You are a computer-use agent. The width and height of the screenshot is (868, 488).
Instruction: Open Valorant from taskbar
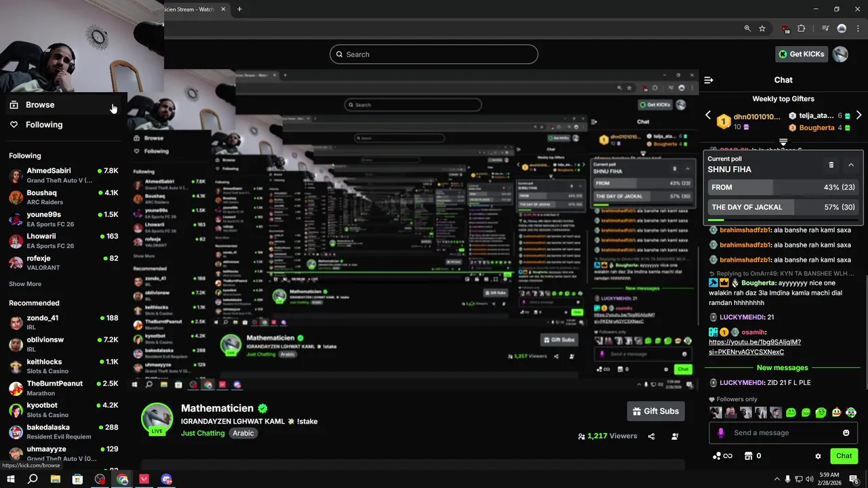pyautogui.click(x=144, y=479)
